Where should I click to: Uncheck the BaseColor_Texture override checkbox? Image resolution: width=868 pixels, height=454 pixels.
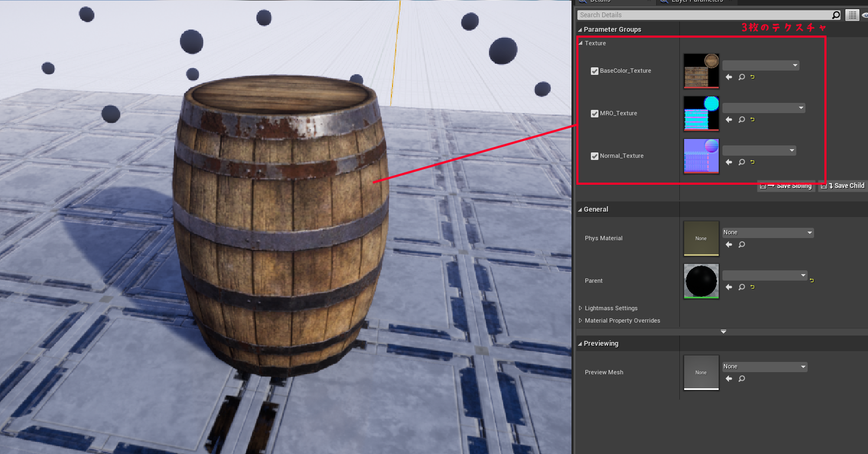tap(595, 71)
